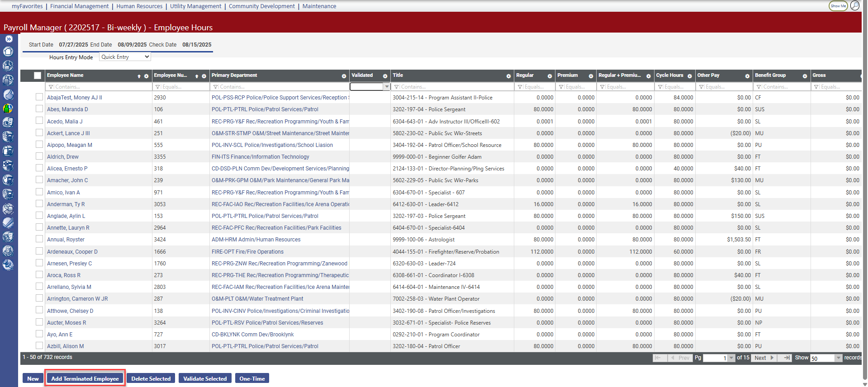Open employee link Ardeneaux, Cooper D
868x387 pixels.
(72, 252)
